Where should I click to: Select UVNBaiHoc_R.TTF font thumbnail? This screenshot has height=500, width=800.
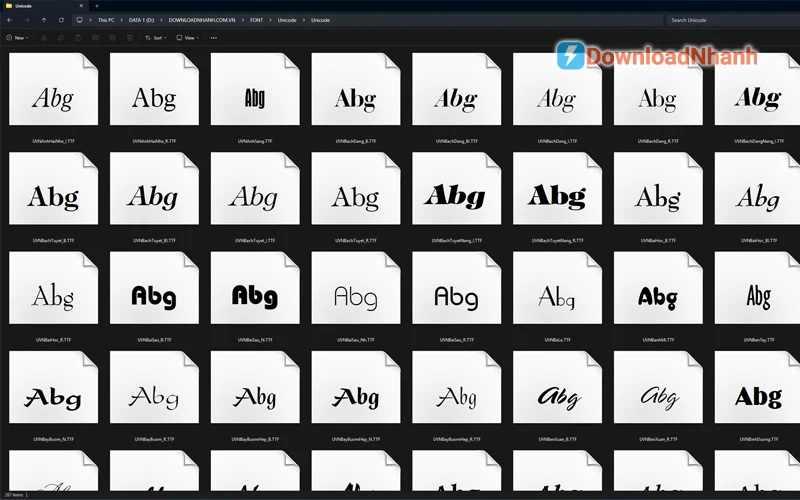click(x=54, y=288)
